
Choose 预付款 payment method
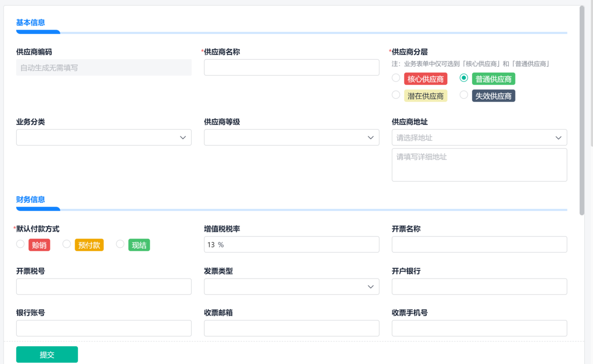[67, 244]
